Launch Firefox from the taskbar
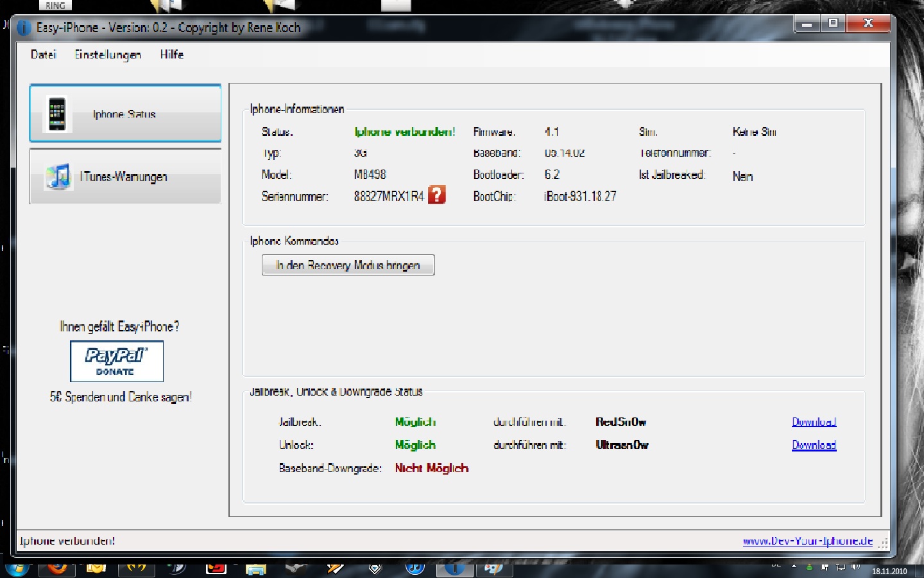Screen dimensions: 924x578 pyautogui.click(x=58, y=569)
